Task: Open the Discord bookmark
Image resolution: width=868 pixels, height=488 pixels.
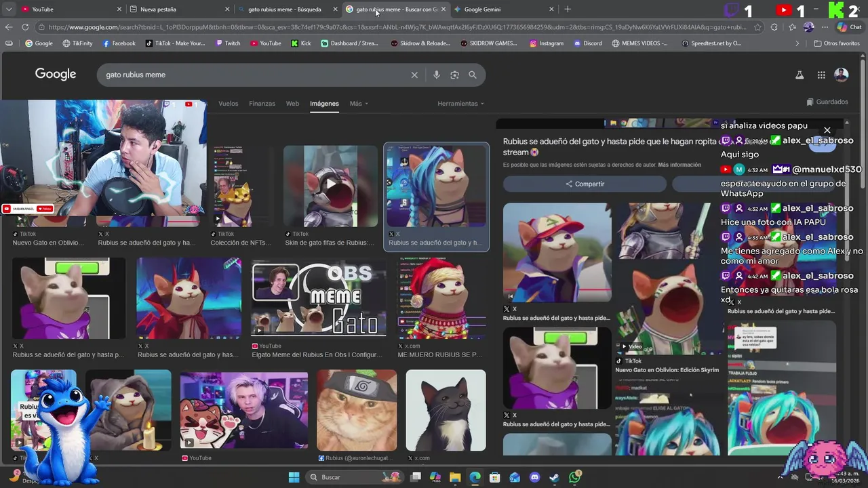Action: tap(587, 43)
